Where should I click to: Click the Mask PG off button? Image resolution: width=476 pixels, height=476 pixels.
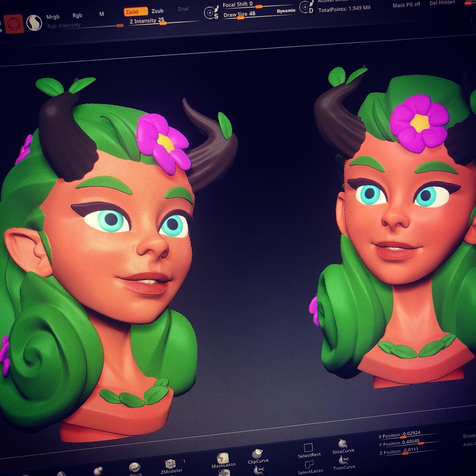click(406, 5)
